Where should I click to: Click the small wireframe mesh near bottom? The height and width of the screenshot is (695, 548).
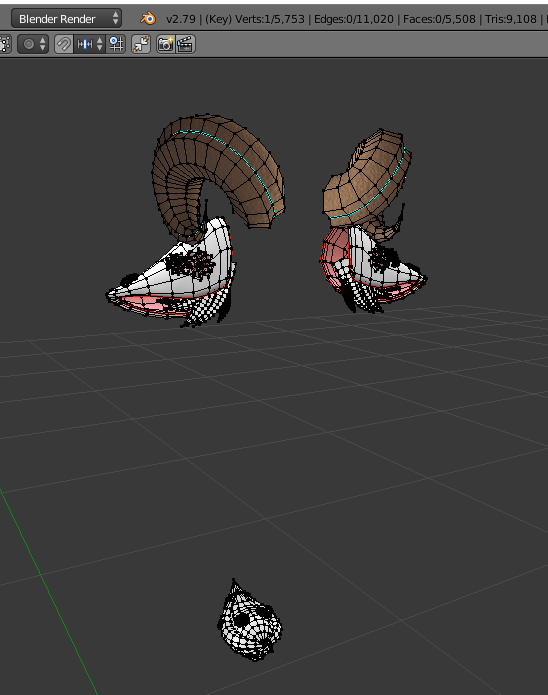(250, 621)
